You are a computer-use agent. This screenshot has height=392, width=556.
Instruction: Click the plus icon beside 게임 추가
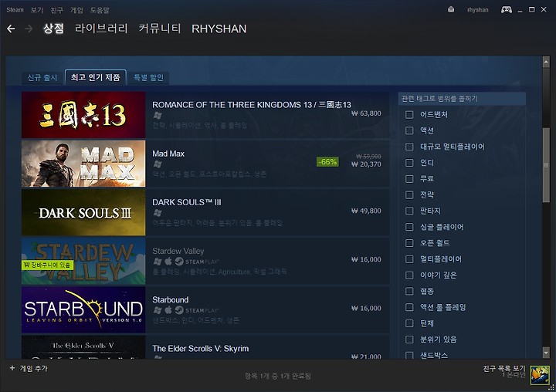click(12, 368)
